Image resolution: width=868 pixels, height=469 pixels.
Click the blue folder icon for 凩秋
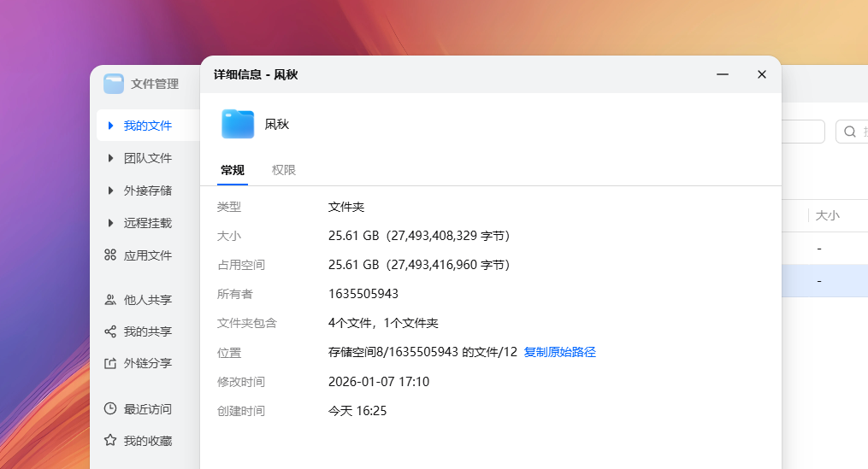point(238,124)
